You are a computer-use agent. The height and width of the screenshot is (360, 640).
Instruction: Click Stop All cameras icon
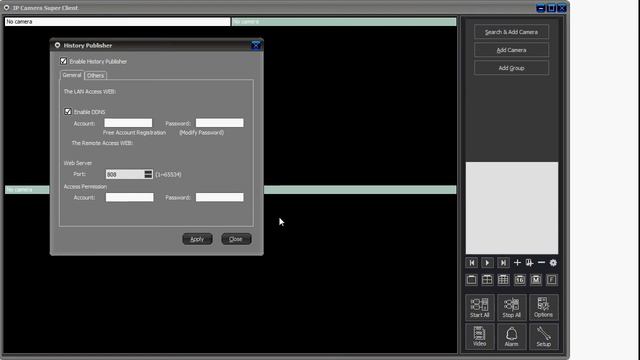[x=511, y=307]
